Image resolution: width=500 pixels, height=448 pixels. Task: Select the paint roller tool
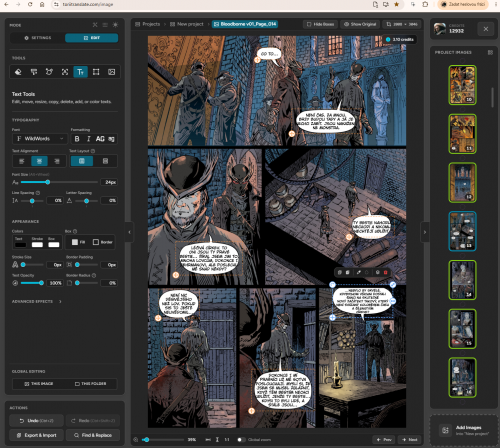[34, 72]
